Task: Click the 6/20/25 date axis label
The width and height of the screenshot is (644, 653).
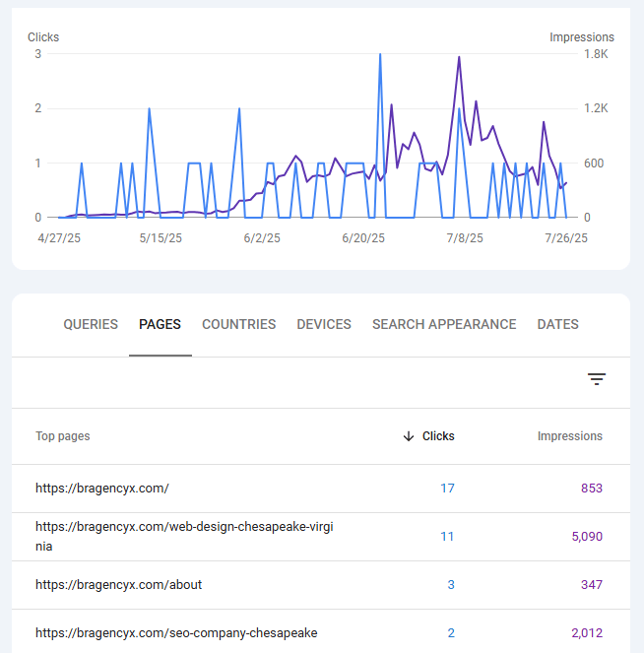Action: tap(363, 238)
